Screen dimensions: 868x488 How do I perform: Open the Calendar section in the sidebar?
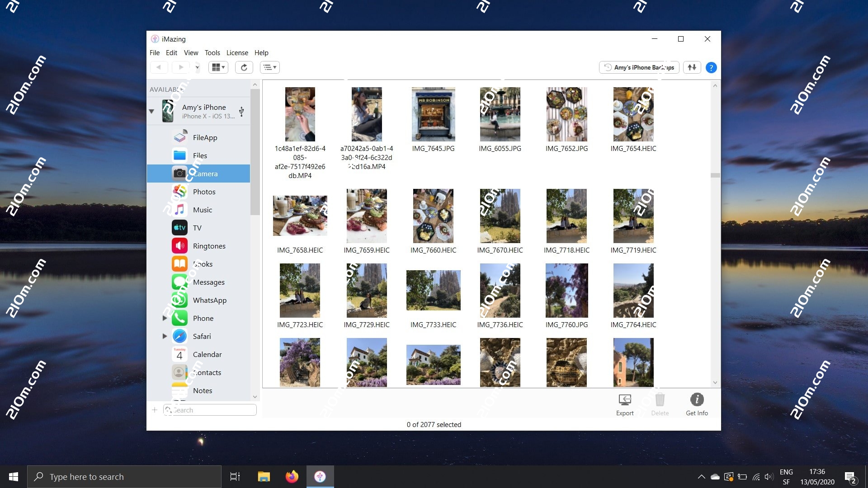pyautogui.click(x=207, y=354)
